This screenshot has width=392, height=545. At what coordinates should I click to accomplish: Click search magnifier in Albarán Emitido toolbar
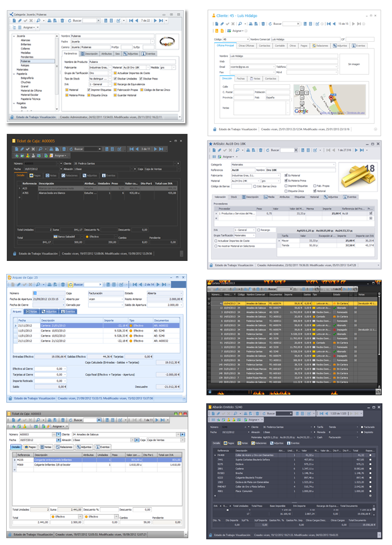pyautogui.click(x=235, y=413)
